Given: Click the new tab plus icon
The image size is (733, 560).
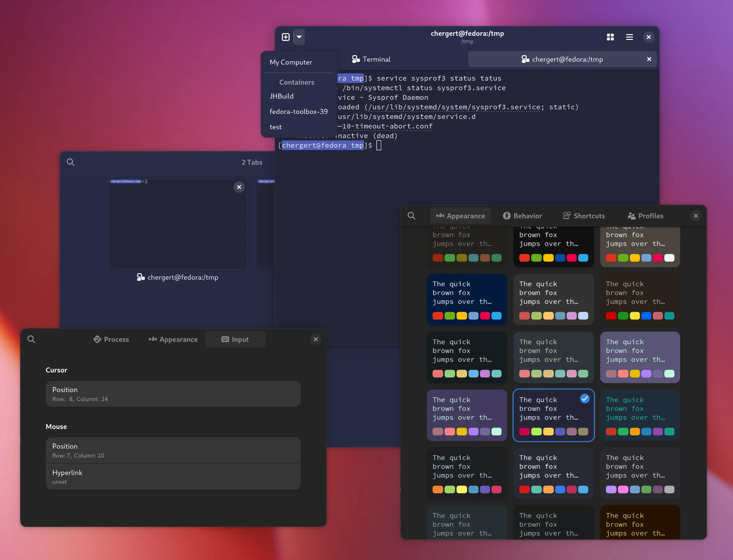Looking at the screenshot, I should coord(285,37).
